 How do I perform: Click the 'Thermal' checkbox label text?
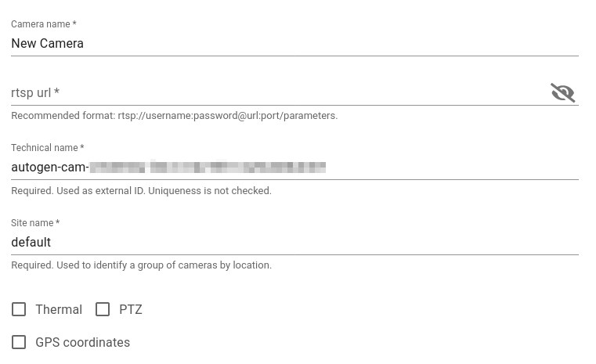pos(59,310)
